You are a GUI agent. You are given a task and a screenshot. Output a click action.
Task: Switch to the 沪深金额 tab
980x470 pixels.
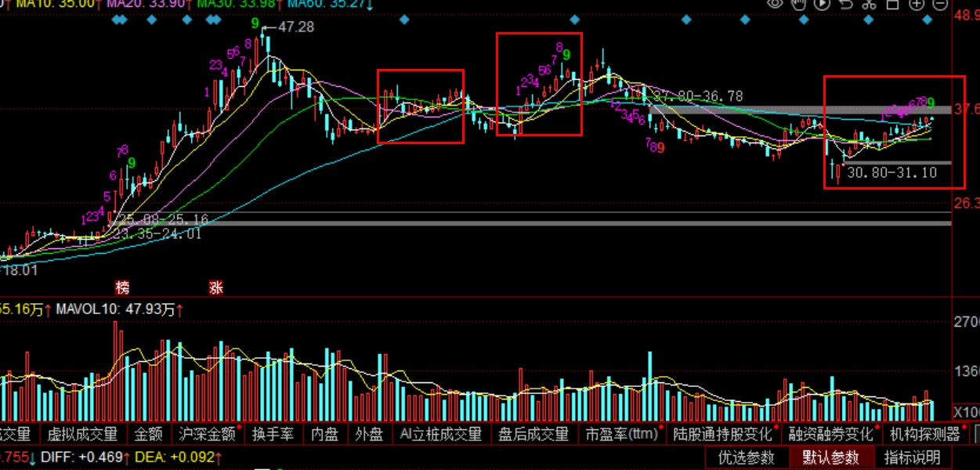(207, 433)
